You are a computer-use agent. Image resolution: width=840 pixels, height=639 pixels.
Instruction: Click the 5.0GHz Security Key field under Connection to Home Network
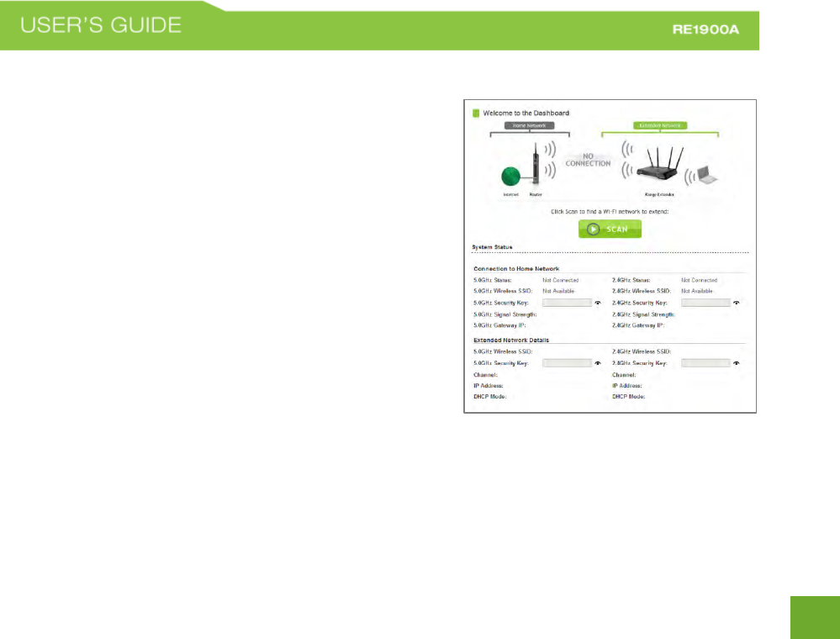(567, 303)
